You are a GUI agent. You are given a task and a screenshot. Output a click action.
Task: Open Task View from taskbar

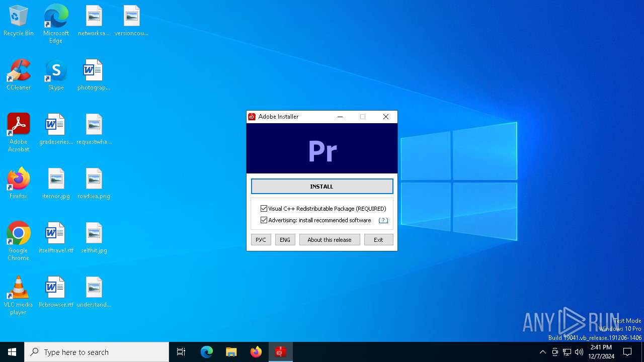[x=181, y=352]
